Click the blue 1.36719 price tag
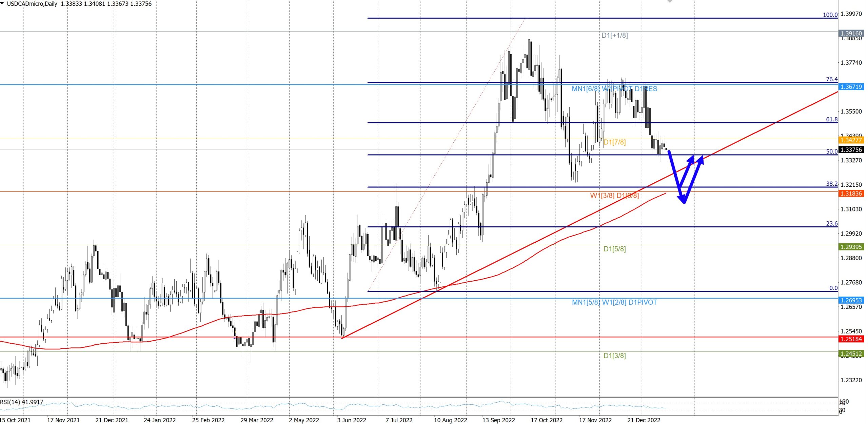 [851, 87]
